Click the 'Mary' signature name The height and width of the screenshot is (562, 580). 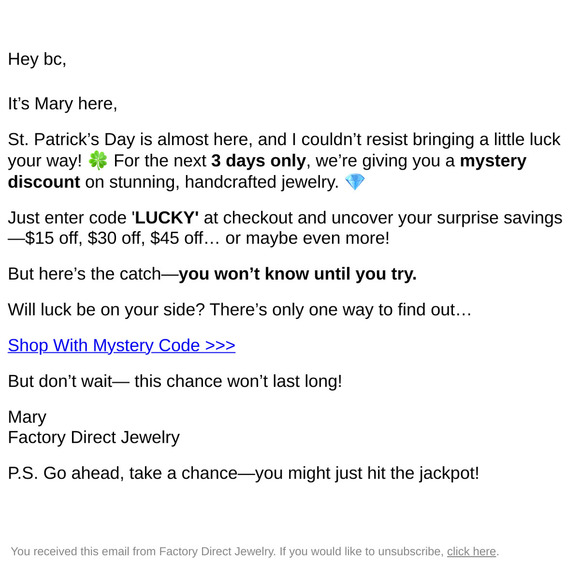[x=27, y=417]
